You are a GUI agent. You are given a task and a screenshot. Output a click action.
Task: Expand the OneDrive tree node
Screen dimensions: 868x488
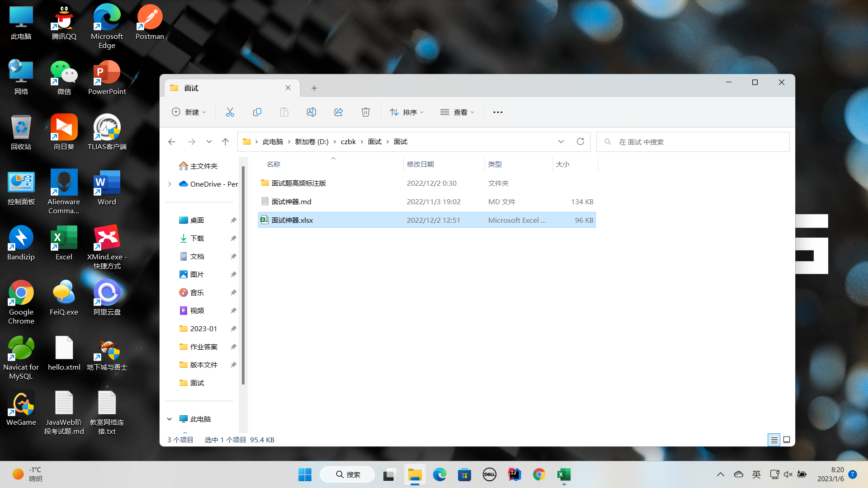point(170,184)
